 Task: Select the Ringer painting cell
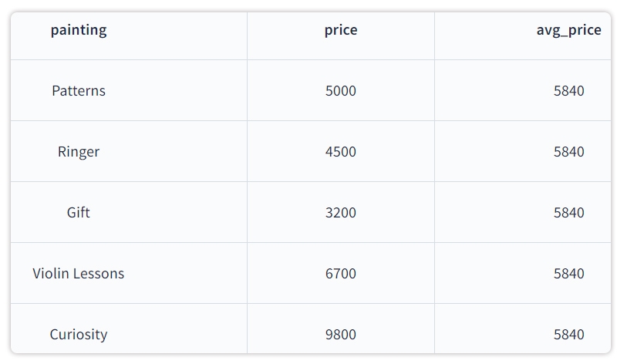[79, 152]
